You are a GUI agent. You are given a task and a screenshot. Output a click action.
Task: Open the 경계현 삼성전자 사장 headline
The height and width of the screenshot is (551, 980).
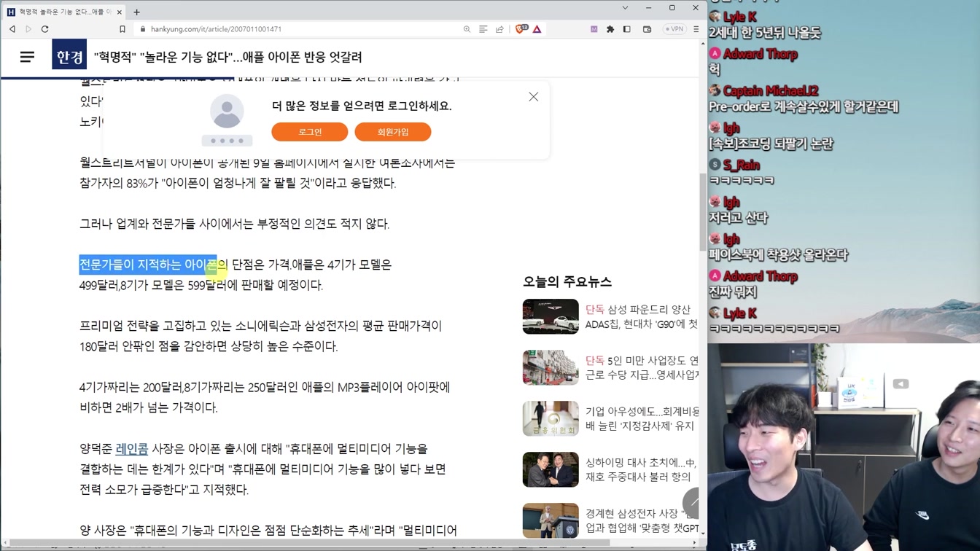click(x=642, y=520)
